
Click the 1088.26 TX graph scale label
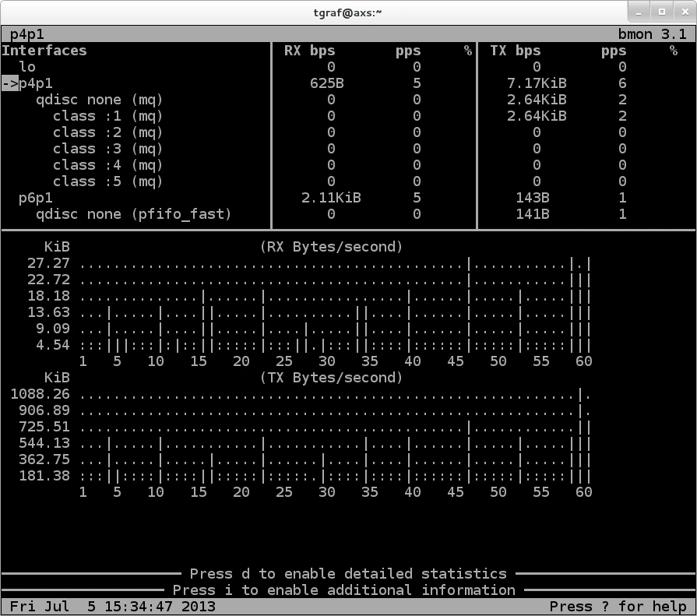click(40, 395)
